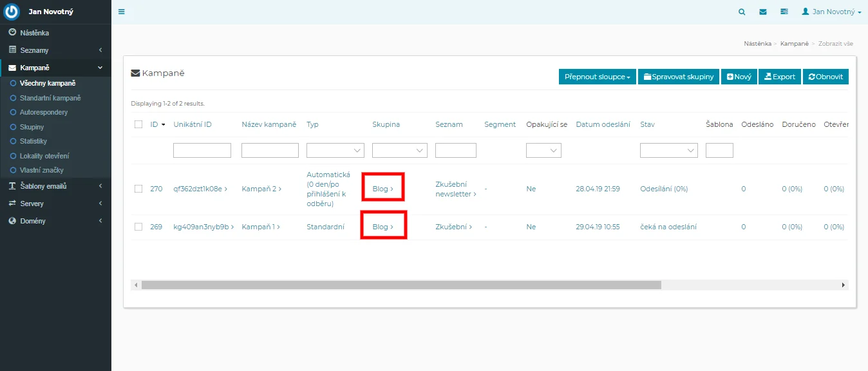This screenshot has width=868, height=371.
Task: Tick the checkbox for campaign 269
Action: click(x=138, y=227)
